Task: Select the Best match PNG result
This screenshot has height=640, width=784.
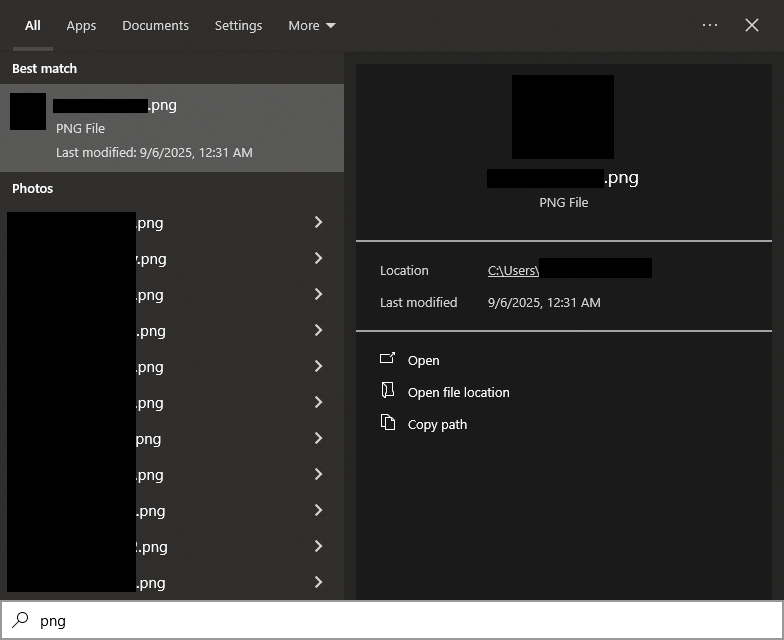Action: click(172, 128)
